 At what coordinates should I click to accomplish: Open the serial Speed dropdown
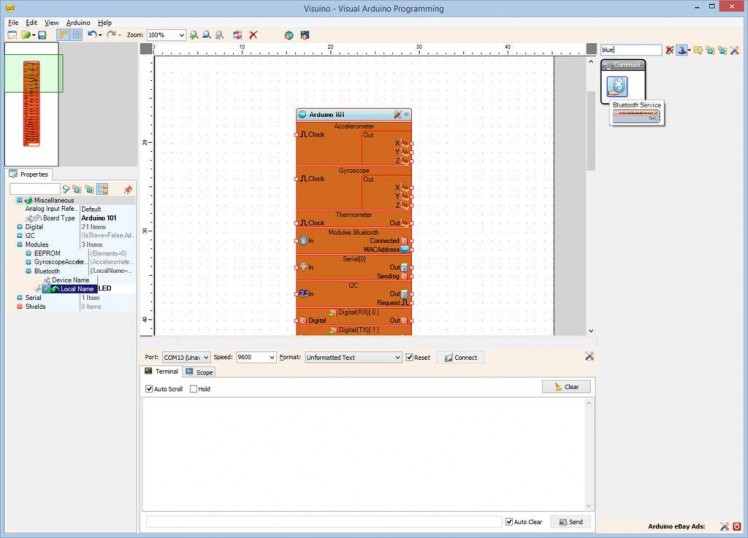click(271, 357)
